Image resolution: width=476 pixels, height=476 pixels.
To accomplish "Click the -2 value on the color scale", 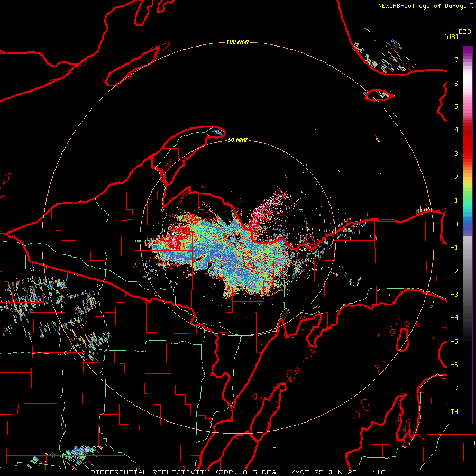I will pos(454,271).
